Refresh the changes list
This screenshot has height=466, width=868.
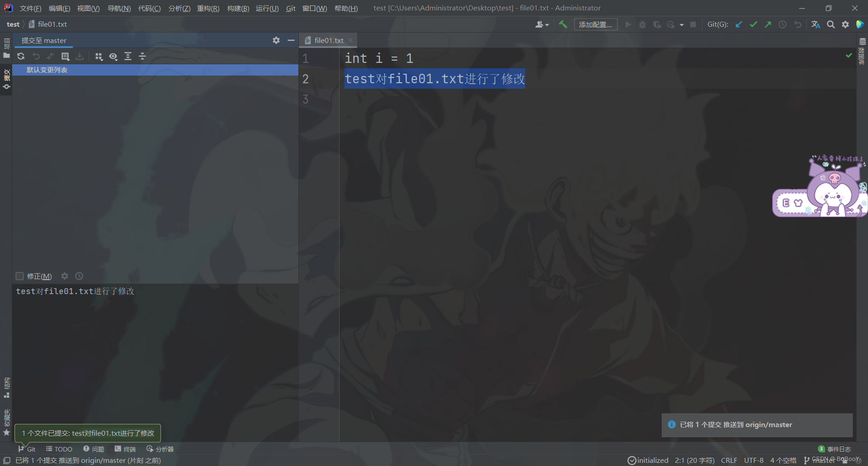point(21,56)
